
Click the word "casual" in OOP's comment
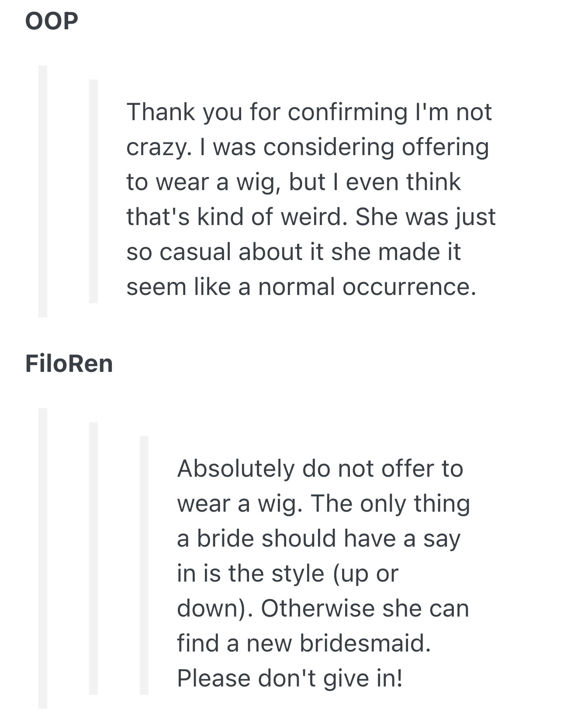click(x=195, y=252)
